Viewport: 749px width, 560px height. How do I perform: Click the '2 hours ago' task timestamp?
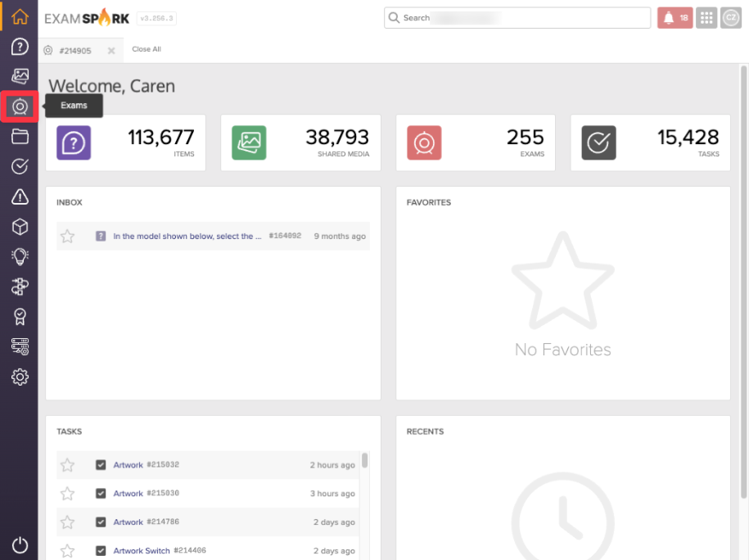(x=332, y=465)
